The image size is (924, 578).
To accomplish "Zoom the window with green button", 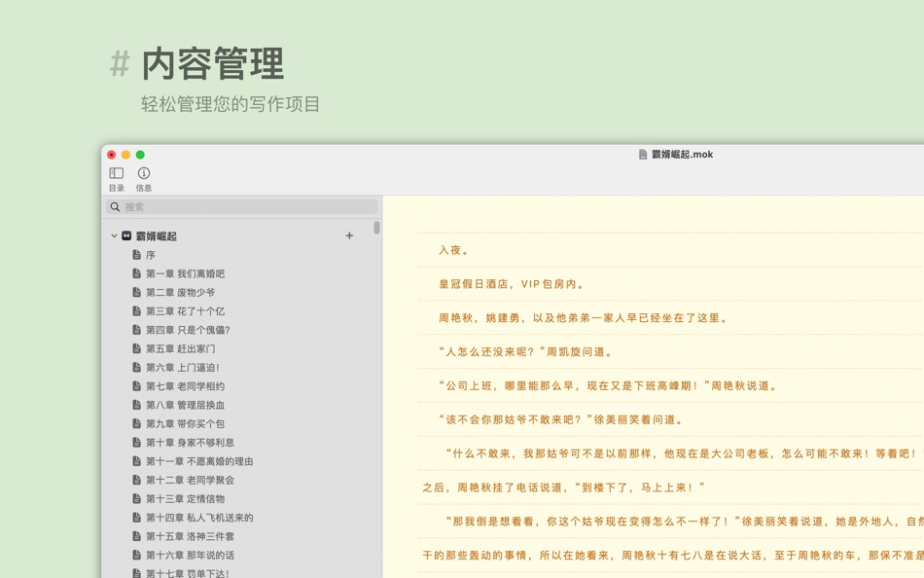I will pyautogui.click(x=140, y=155).
